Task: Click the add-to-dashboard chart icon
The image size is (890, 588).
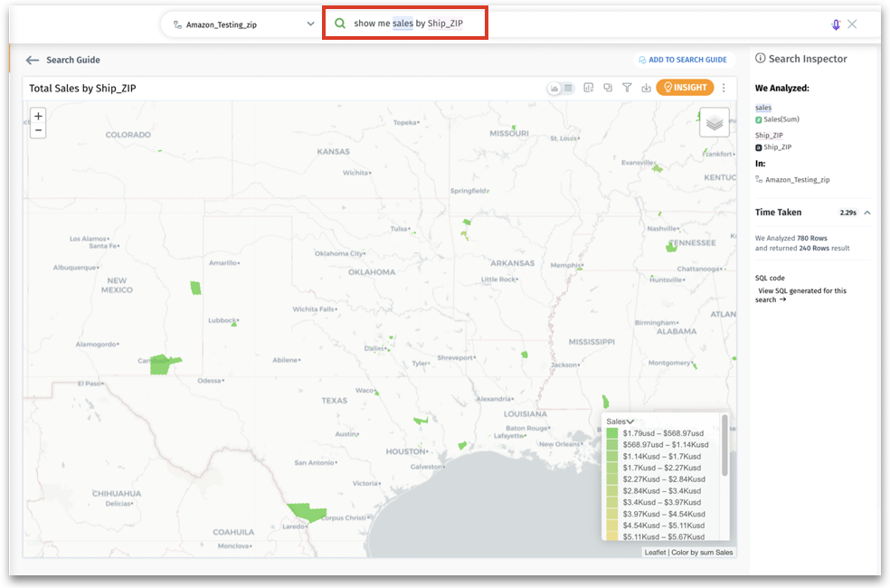Action: point(588,88)
